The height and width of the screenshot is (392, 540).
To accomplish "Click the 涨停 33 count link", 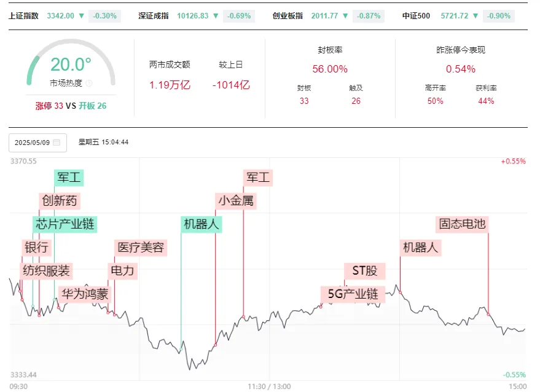I will click(x=49, y=106).
